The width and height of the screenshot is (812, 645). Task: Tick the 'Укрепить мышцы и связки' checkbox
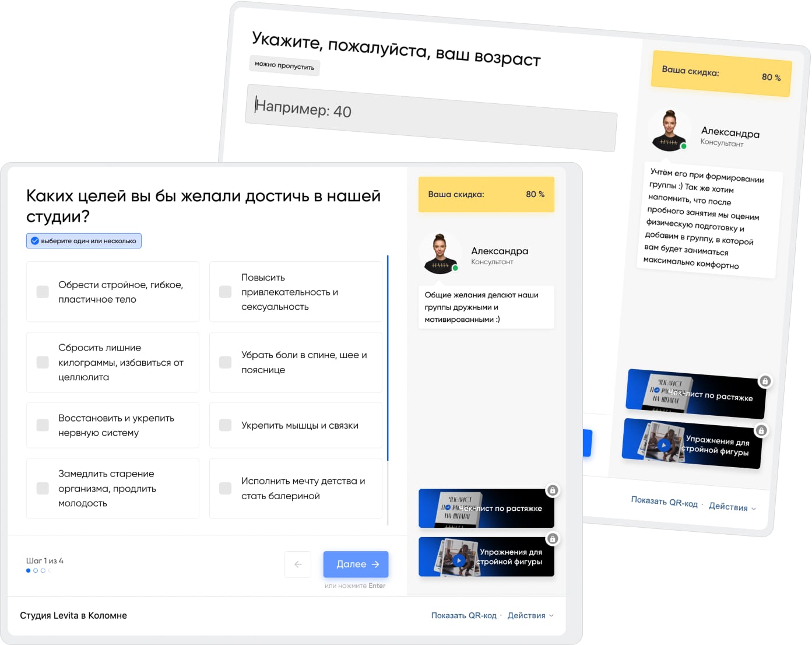pyautogui.click(x=226, y=425)
